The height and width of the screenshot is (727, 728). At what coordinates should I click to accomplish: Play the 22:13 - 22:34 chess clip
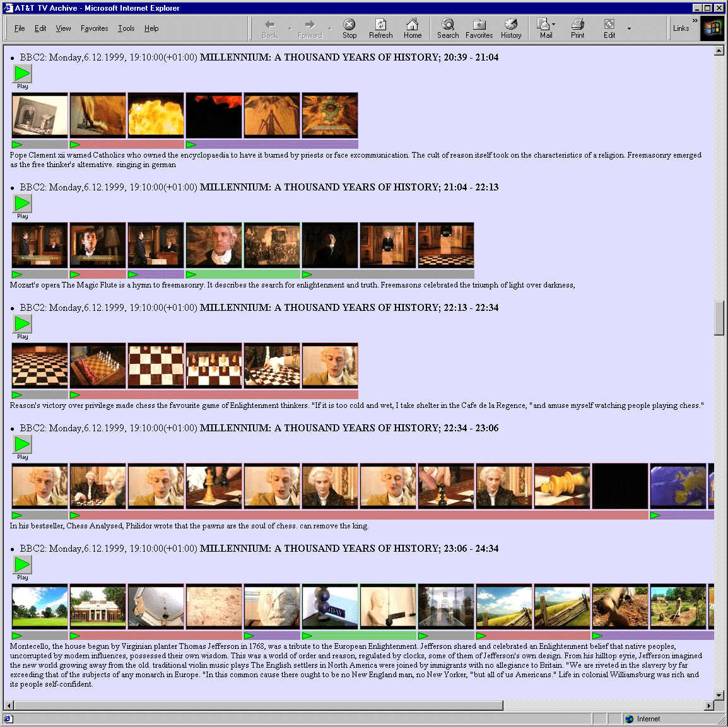point(22,324)
